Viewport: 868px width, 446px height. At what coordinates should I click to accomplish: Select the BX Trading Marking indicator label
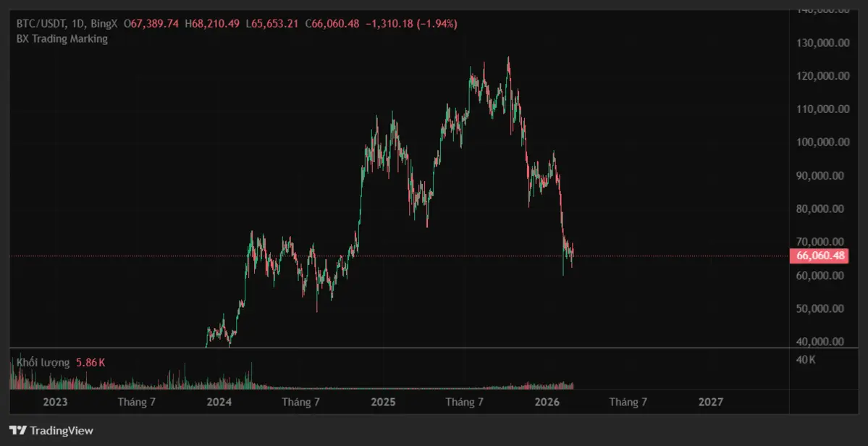coord(62,39)
